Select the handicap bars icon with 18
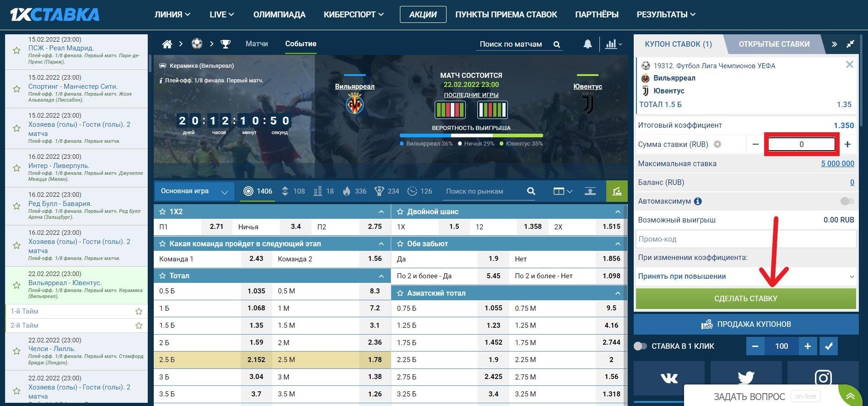 [x=318, y=191]
